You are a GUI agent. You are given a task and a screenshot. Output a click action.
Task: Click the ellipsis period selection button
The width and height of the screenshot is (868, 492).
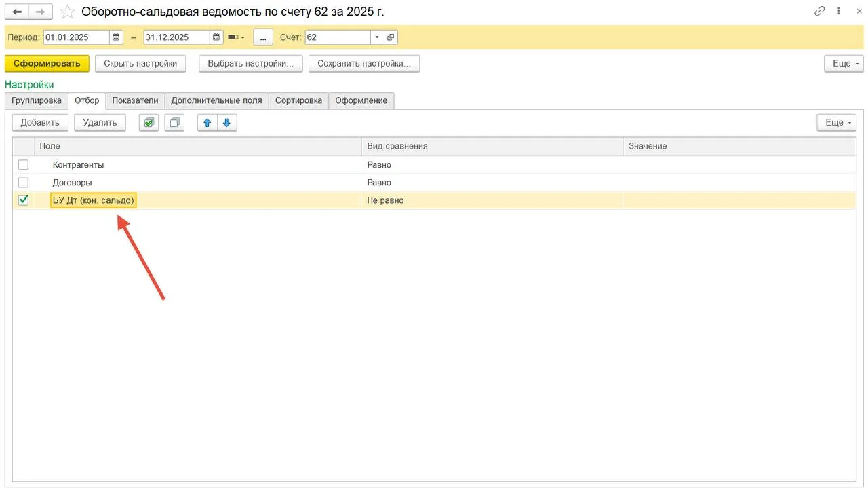pos(263,37)
